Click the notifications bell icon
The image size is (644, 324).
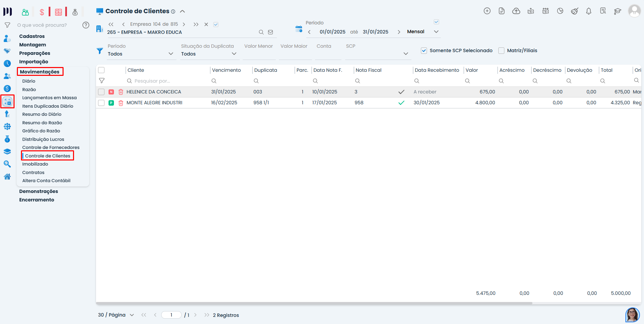[x=589, y=11]
